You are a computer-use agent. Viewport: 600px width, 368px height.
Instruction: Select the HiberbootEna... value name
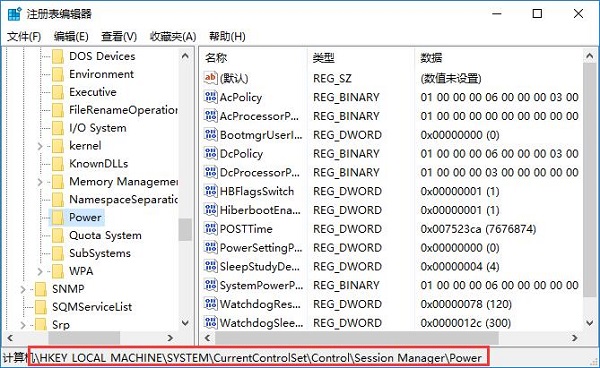(260, 210)
